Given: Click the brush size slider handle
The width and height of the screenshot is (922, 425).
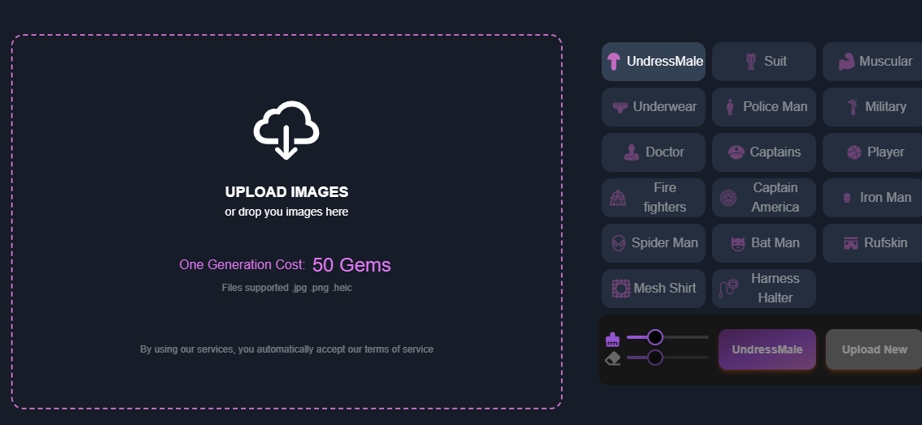Looking at the screenshot, I should 655,337.
